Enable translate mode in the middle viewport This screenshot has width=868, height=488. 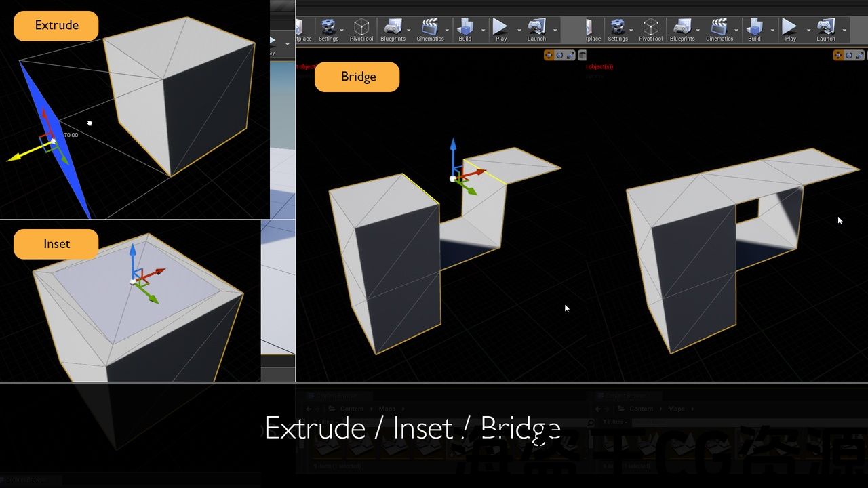click(549, 56)
